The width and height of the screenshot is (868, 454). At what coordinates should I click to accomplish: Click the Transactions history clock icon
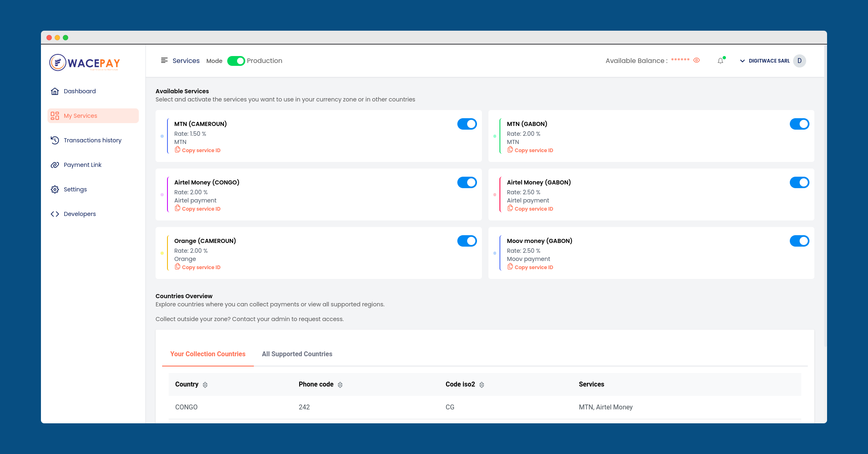click(x=55, y=140)
